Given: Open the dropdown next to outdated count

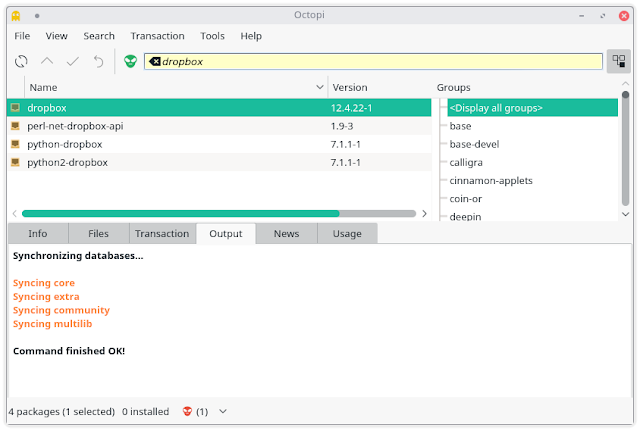Looking at the screenshot, I should [x=223, y=411].
